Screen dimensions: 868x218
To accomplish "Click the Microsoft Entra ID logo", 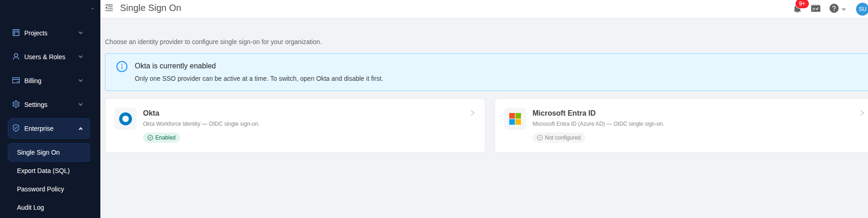I will (515, 119).
